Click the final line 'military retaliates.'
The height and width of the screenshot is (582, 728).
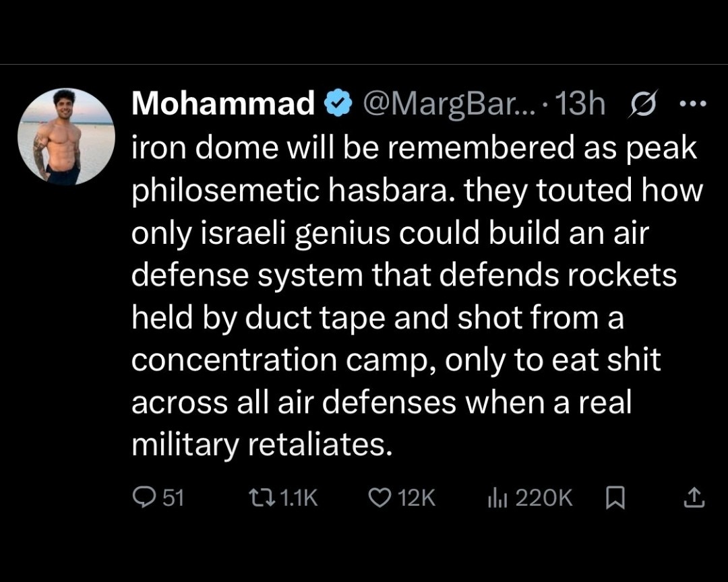[262, 444]
